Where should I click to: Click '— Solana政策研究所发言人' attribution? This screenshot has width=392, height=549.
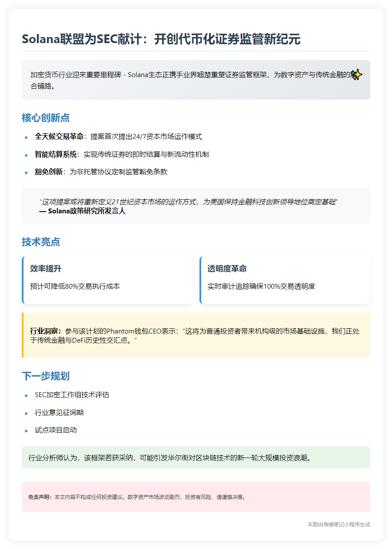click(82, 211)
